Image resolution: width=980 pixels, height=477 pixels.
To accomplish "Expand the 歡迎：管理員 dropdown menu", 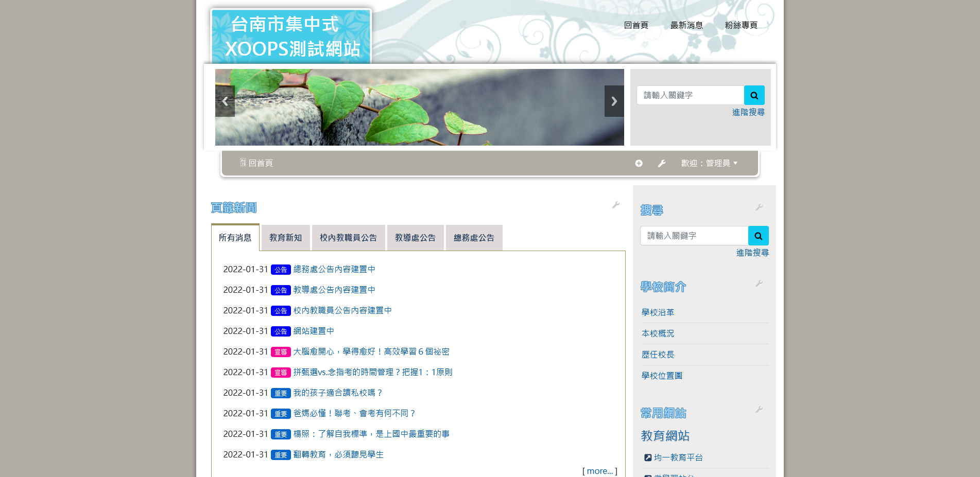I will pyautogui.click(x=709, y=163).
